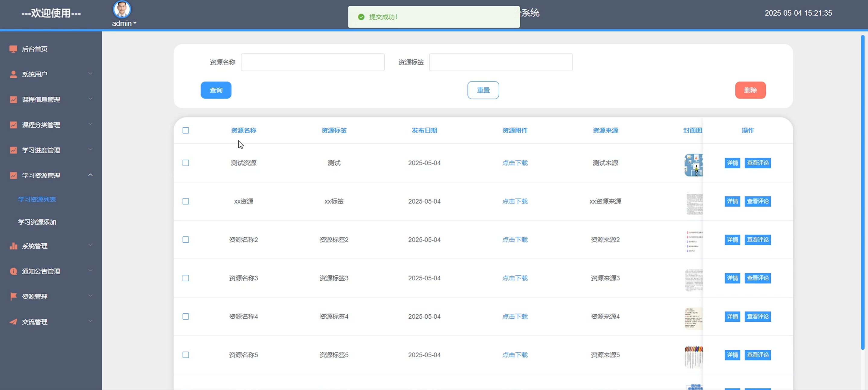Expand the 交流管理 menu chevron
Viewport: 868px width, 390px height.
(90, 321)
